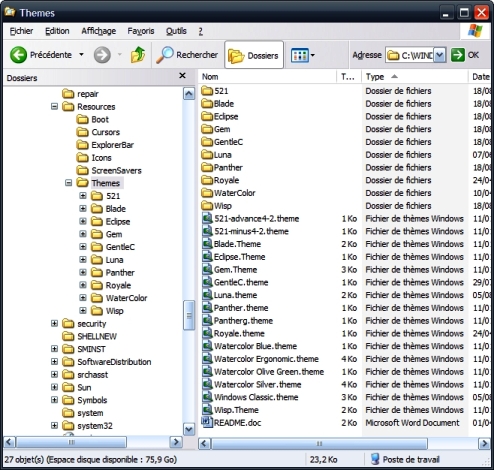494x470 pixels.
Task: Select Pantherg.theme file icon
Action: coord(207,320)
